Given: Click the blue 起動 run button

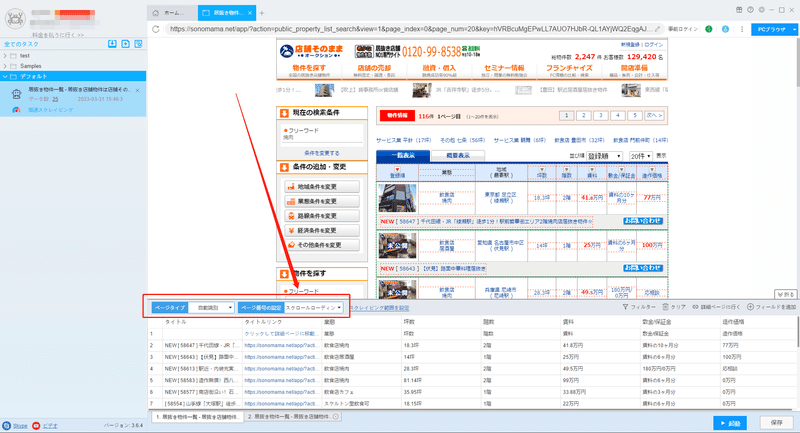Looking at the screenshot, I should coord(730,423).
